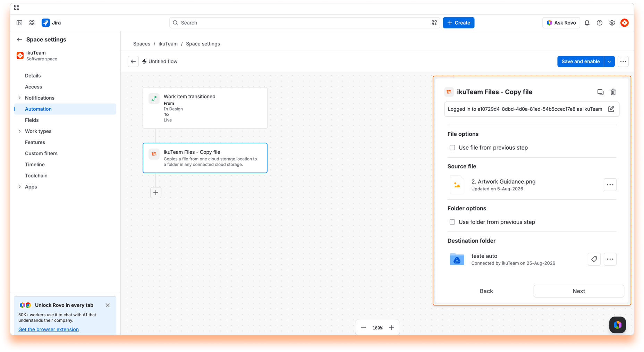Enable Use file from previous step
The height and width of the screenshot is (352, 644).
point(452,148)
